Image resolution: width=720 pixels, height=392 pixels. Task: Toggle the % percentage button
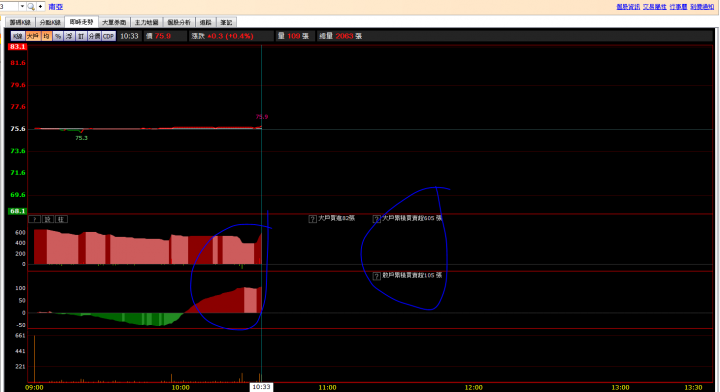click(58, 36)
